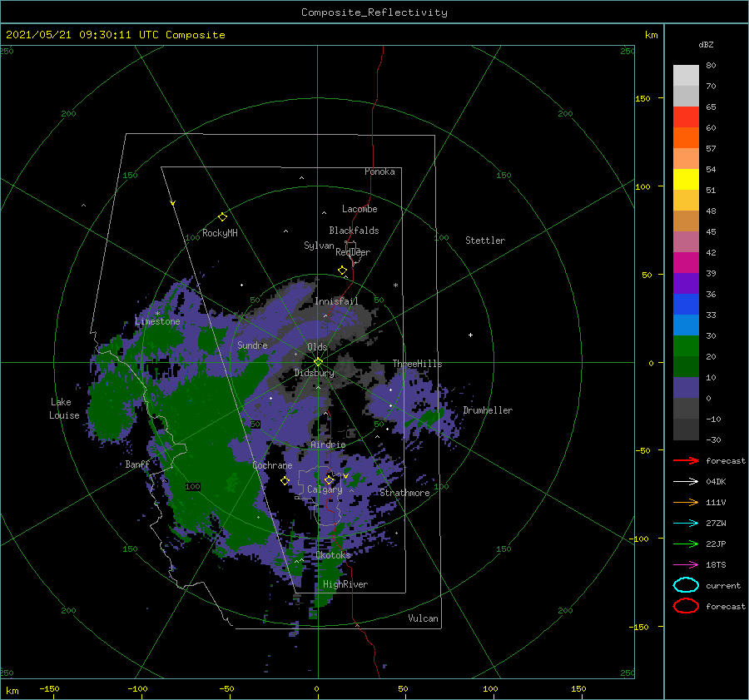This screenshot has width=749, height=700.
Task: Click the green 22JP arrow legend icon
Action: 686,544
